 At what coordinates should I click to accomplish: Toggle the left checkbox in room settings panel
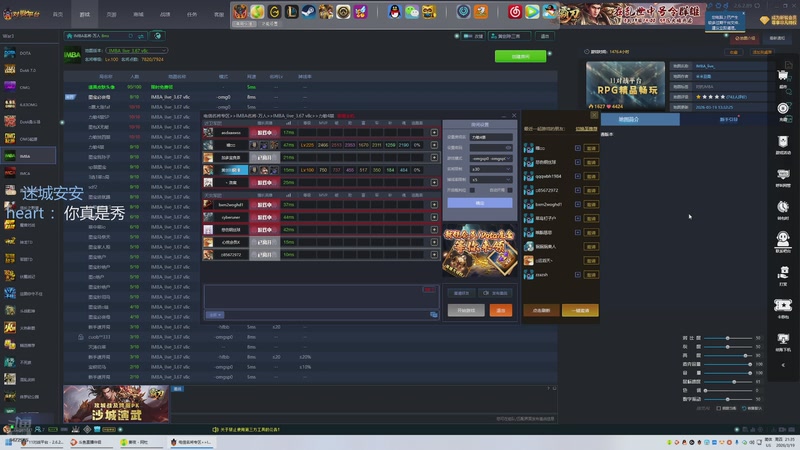tap(472, 190)
